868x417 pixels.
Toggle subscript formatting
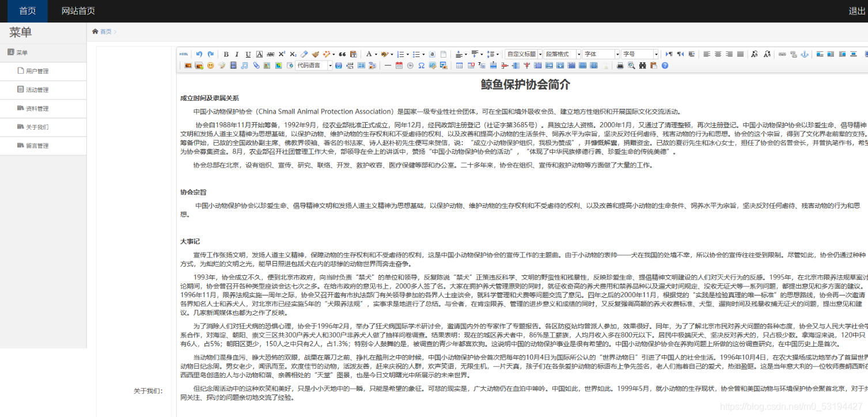click(x=293, y=54)
